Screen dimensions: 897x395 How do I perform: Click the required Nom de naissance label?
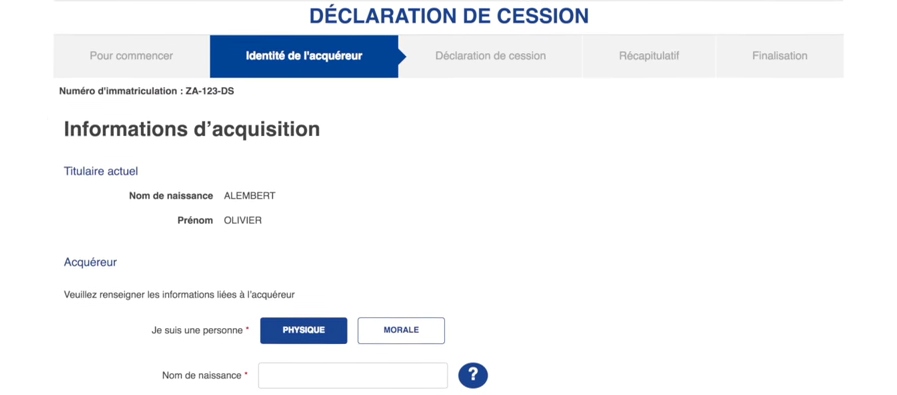click(205, 376)
